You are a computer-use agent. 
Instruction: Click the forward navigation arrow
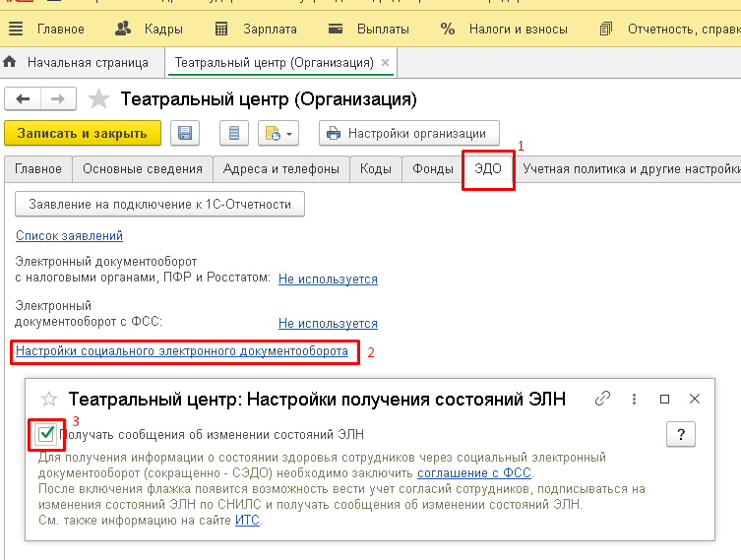[x=58, y=99]
